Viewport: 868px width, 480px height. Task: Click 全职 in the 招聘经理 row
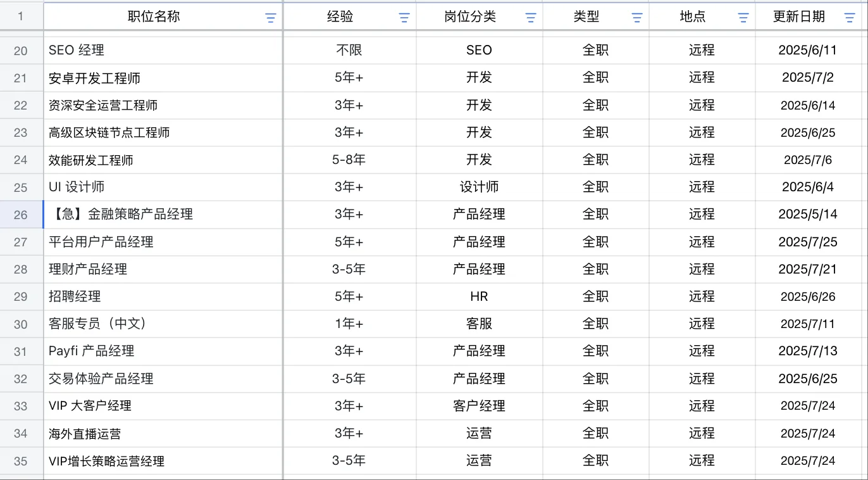[x=596, y=296]
